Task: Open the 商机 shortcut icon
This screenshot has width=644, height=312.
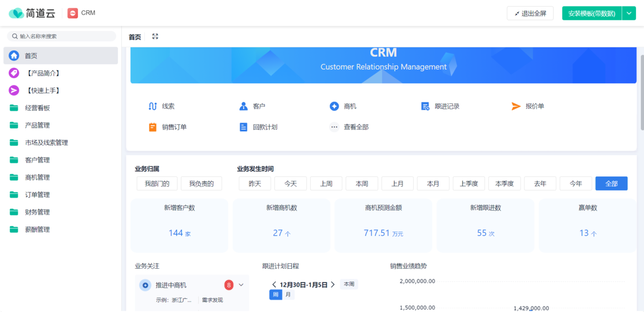Action: (334, 106)
